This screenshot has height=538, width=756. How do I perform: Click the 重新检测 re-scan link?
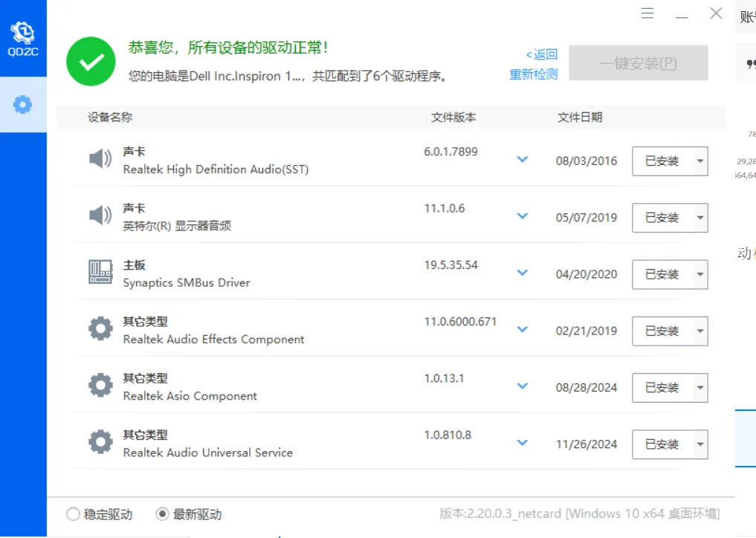[x=533, y=74]
